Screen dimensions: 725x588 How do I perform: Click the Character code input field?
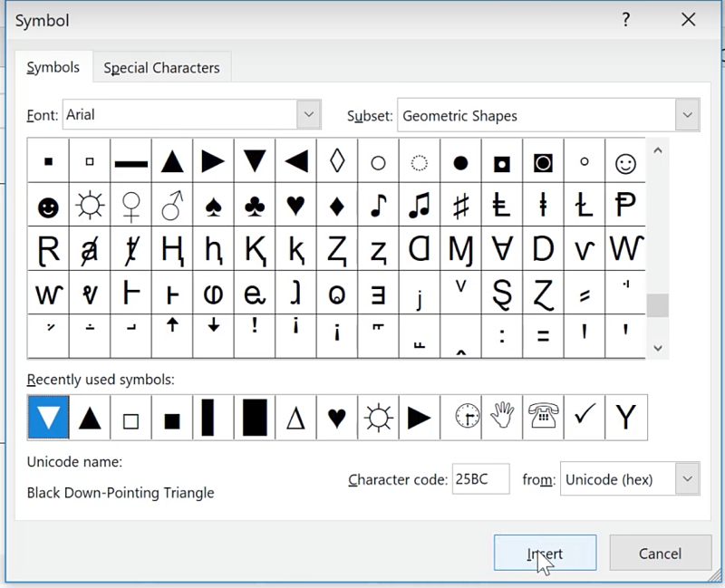coord(480,479)
